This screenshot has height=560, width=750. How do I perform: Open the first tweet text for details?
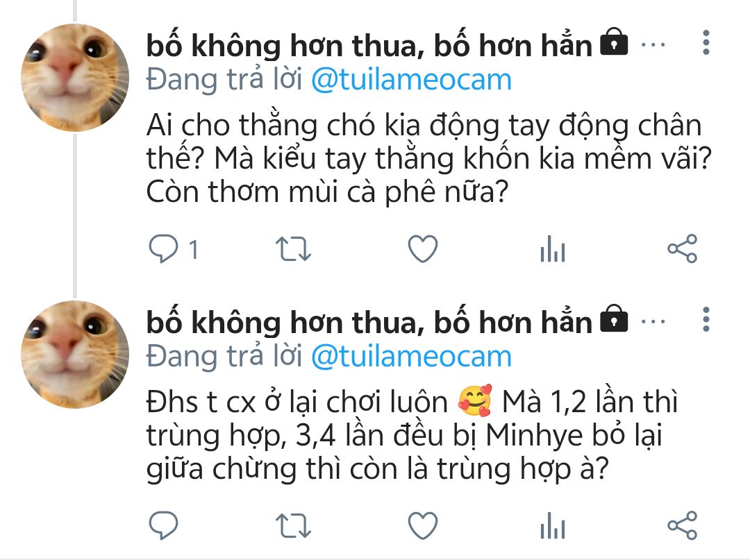tap(429, 159)
